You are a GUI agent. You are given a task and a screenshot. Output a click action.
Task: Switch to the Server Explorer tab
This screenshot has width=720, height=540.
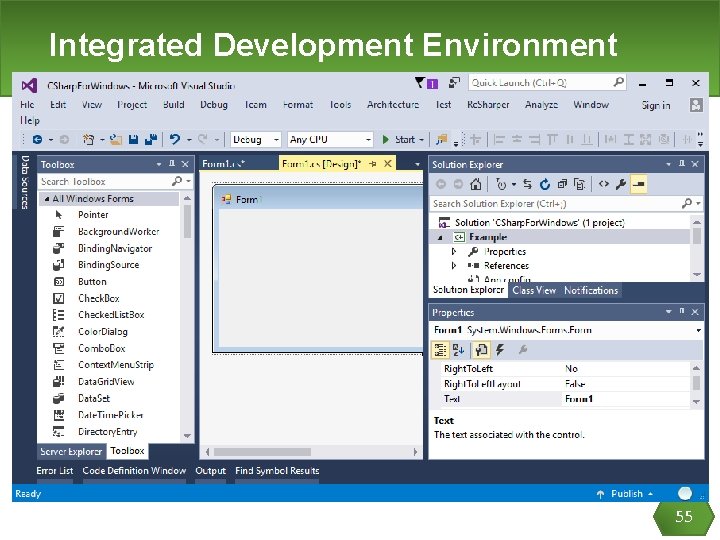(x=71, y=451)
